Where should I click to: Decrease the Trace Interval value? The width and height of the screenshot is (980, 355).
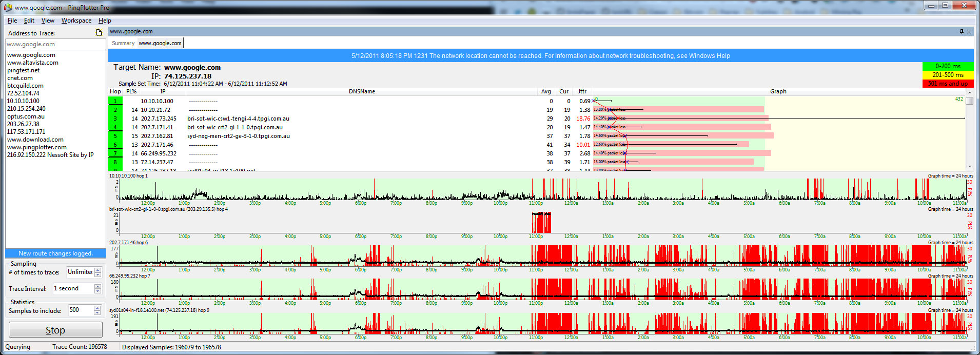coord(97,291)
